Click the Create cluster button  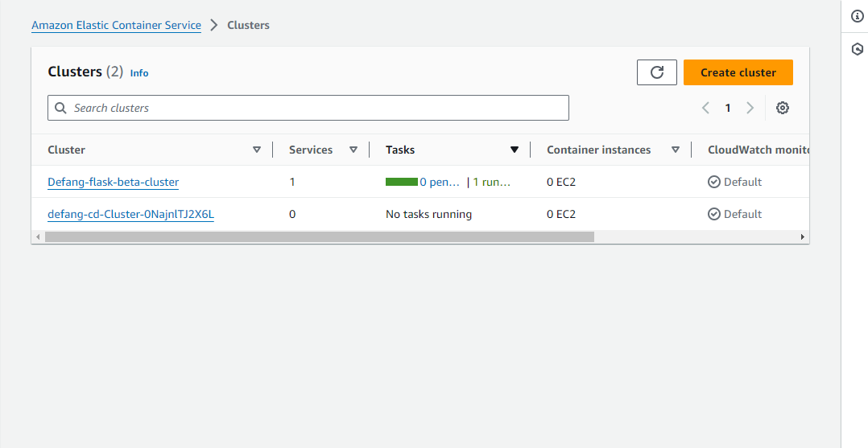tap(738, 72)
